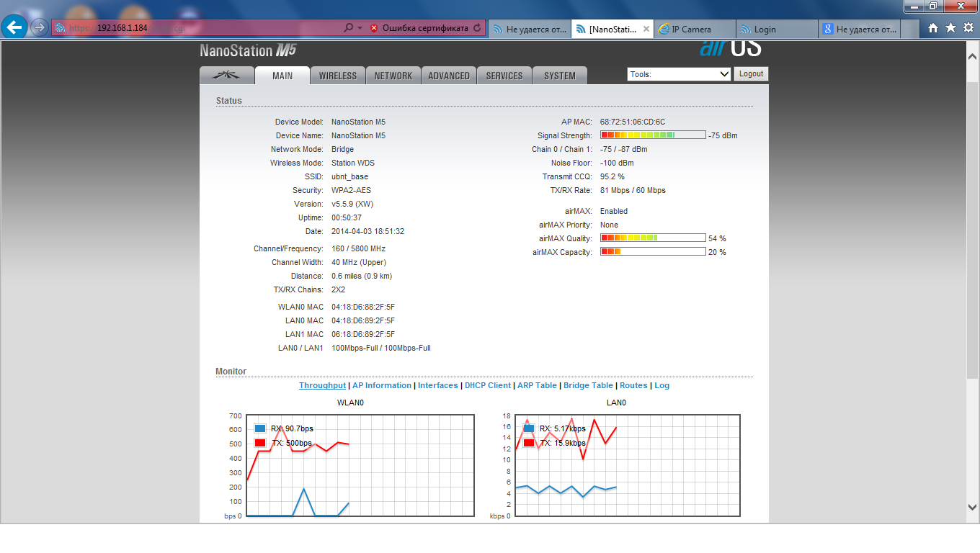The image size is (980, 553).
Task: Open the Routes link
Action: click(633, 385)
